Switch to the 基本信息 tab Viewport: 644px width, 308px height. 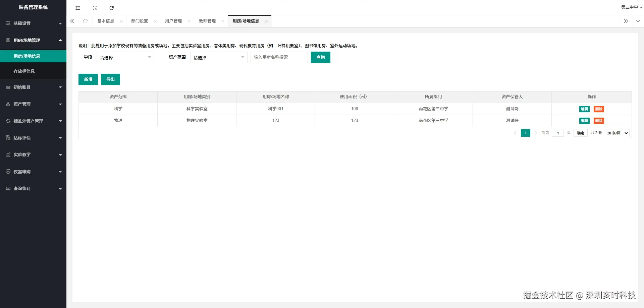click(106, 21)
